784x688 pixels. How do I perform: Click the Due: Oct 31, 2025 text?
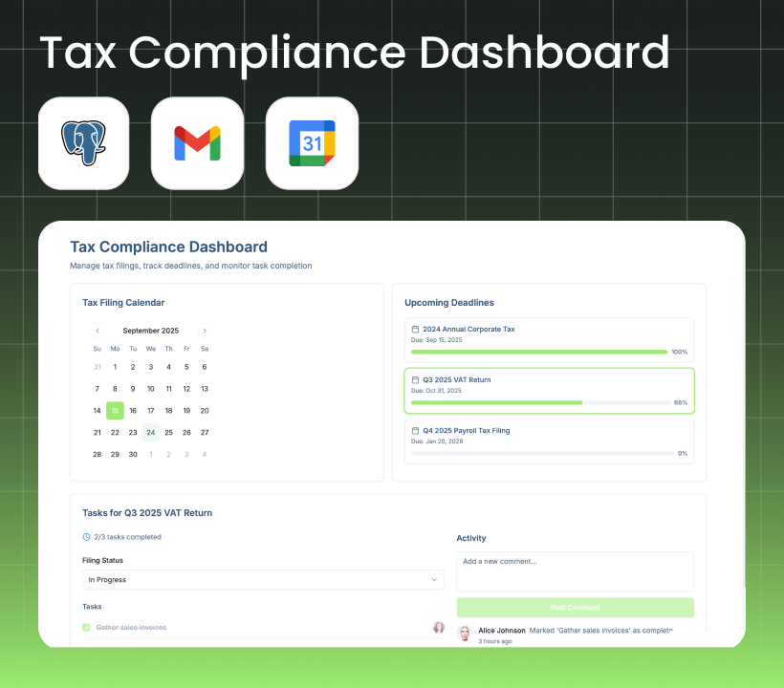(x=436, y=391)
